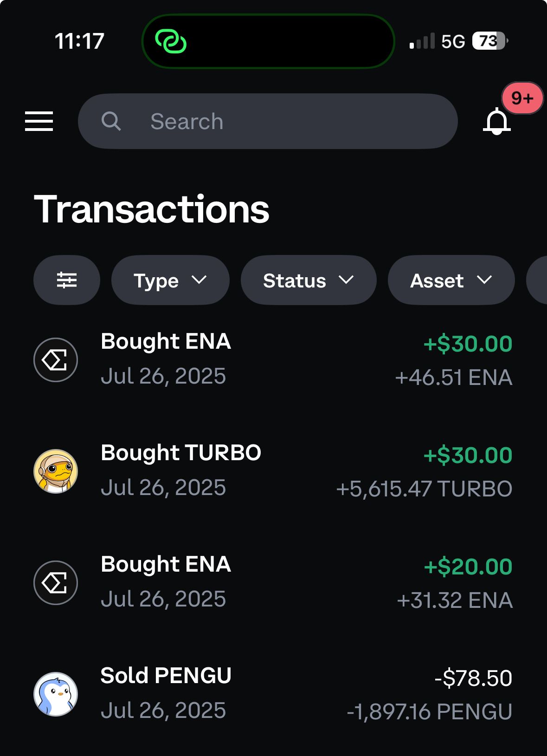The width and height of the screenshot is (547, 756).
Task: Tap the first ENA token icon
Action: point(56,360)
